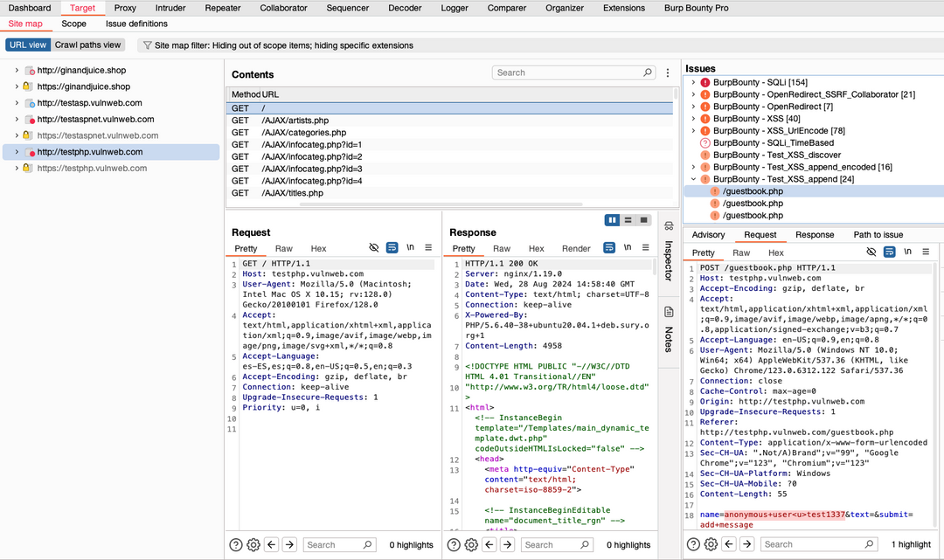The width and height of the screenshot is (944, 560).
Task: Go to previous match in Response panel
Action: tap(489, 544)
